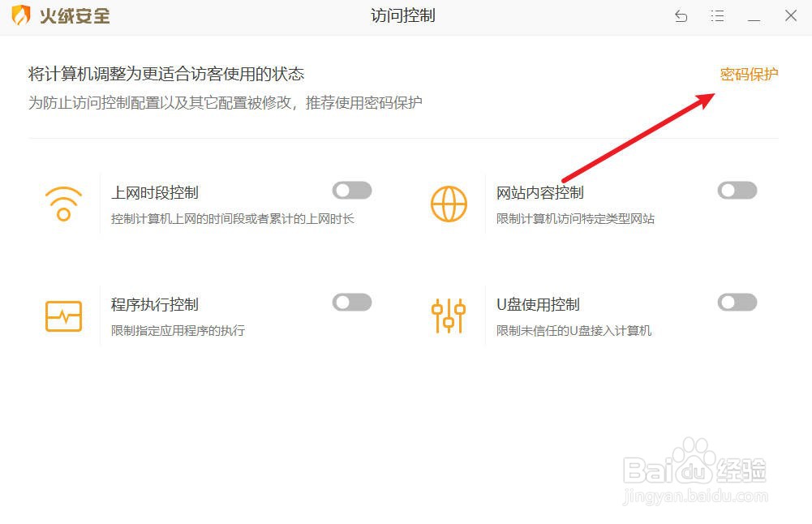Enable the 上网时段控制 toggle
This screenshot has height=524, width=812.
352,191
